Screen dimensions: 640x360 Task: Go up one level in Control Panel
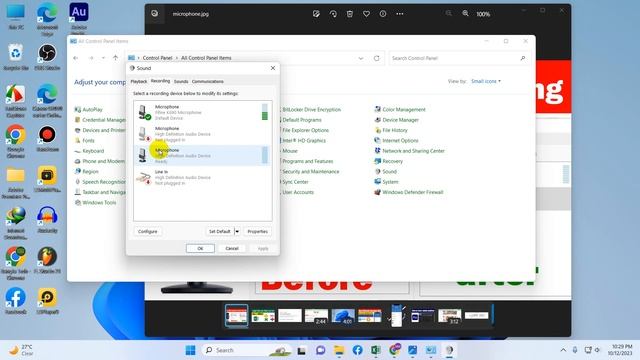pyautogui.click(x=116, y=58)
